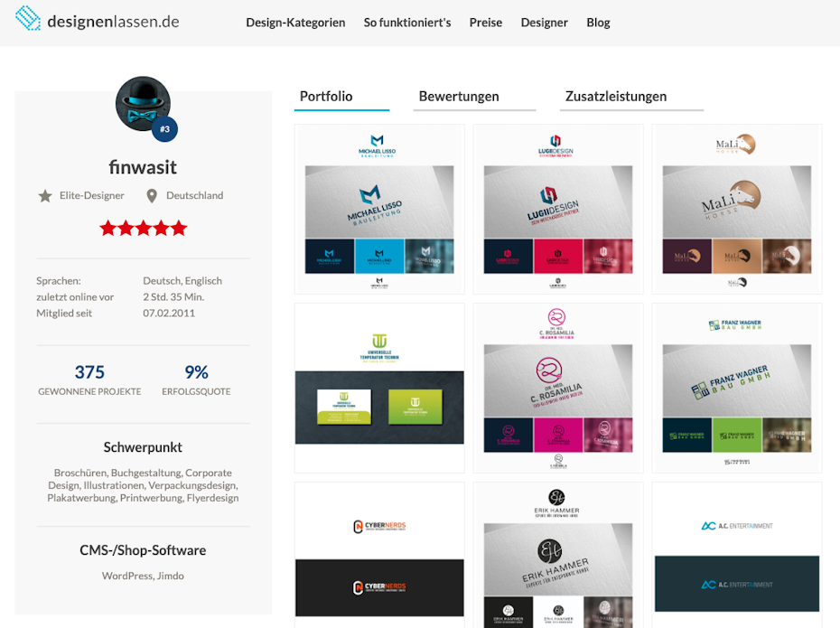Screen dimensions: 840x628
Task: Click the designenlassen.de logo icon
Action: pyautogui.click(x=28, y=18)
